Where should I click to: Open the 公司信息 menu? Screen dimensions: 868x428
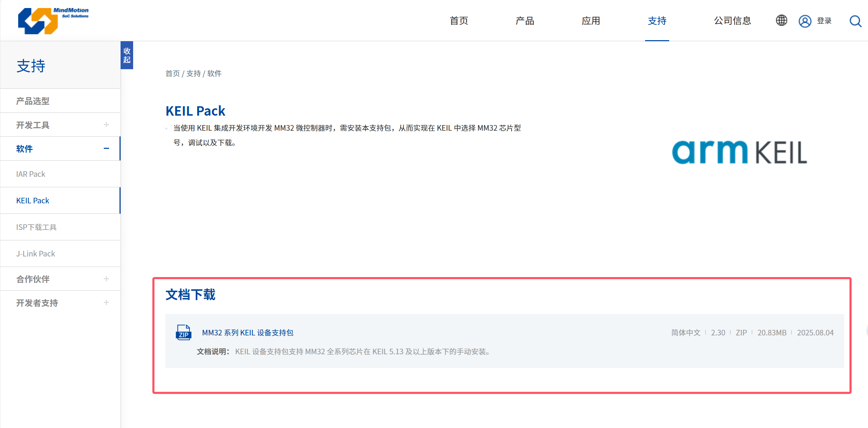point(732,21)
